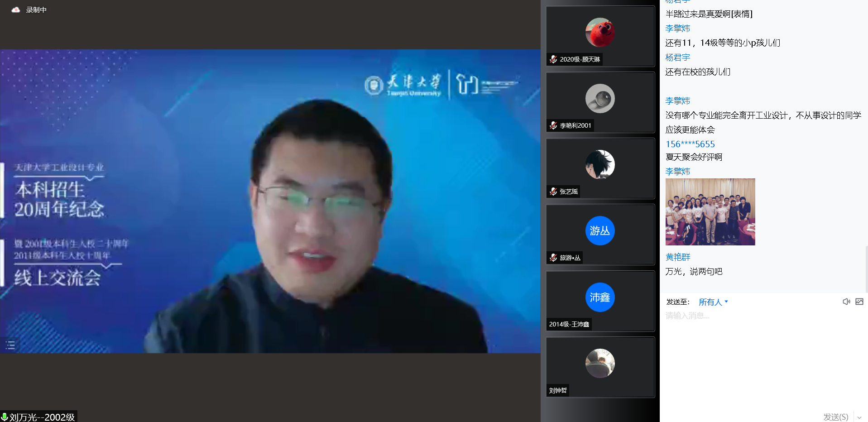Select 刘钟哲's participant tile
Image resolution: width=868 pixels, height=422 pixels.
click(600, 367)
